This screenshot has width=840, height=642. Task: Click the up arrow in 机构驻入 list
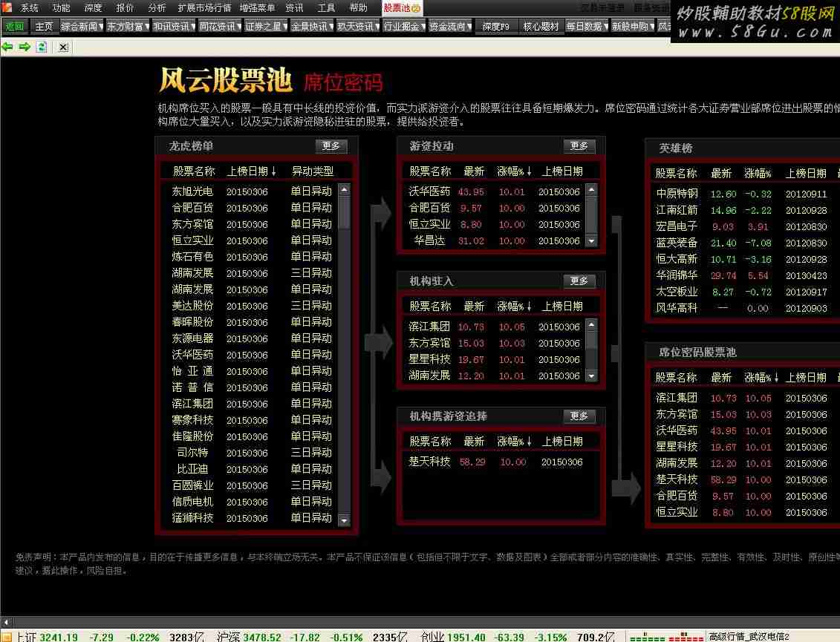(591, 324)
